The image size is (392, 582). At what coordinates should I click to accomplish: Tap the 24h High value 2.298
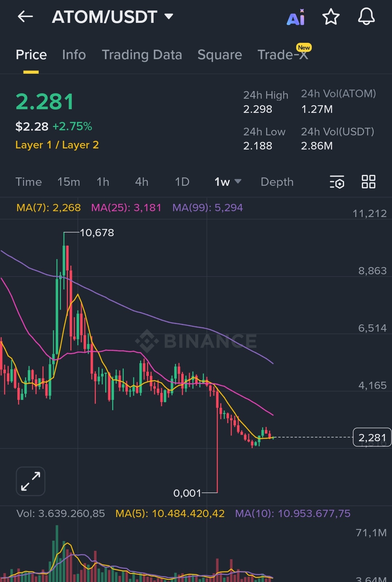[x=258, y=109]
